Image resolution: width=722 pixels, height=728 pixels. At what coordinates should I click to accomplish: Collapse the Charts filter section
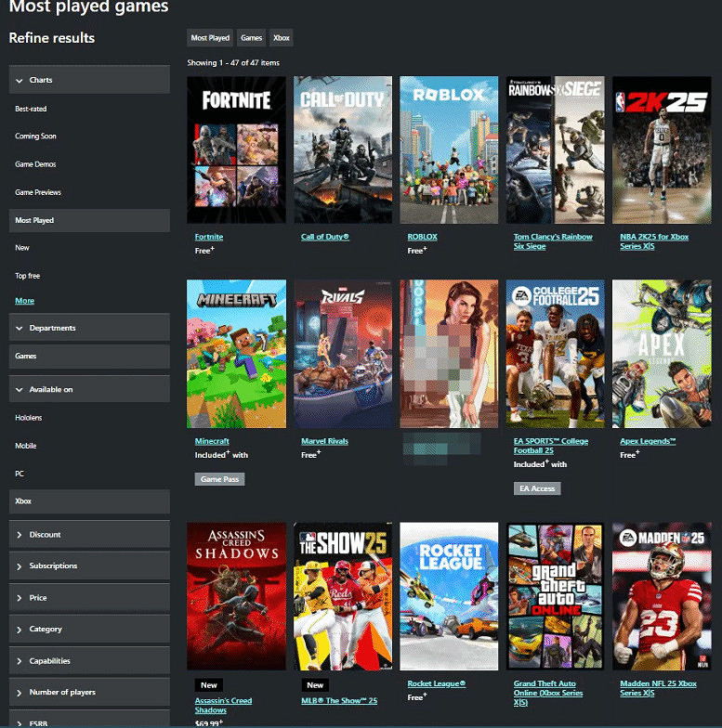point(89,81)
